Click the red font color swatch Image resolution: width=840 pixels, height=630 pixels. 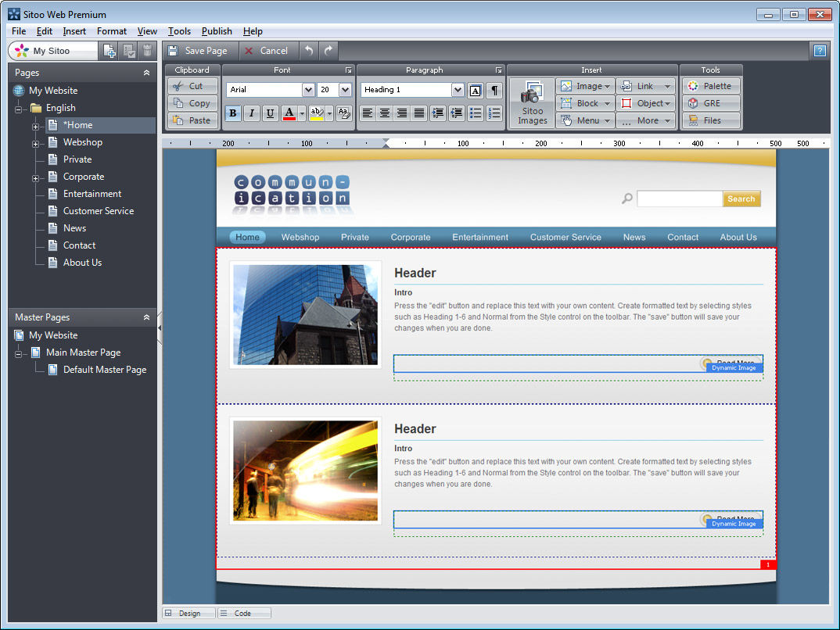tap(289, 113)
